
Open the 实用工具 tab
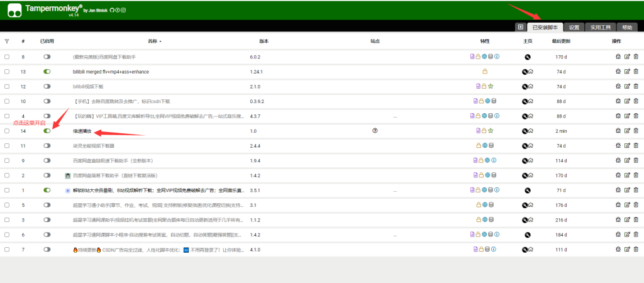pyautogui.click(x=601, y=28)
